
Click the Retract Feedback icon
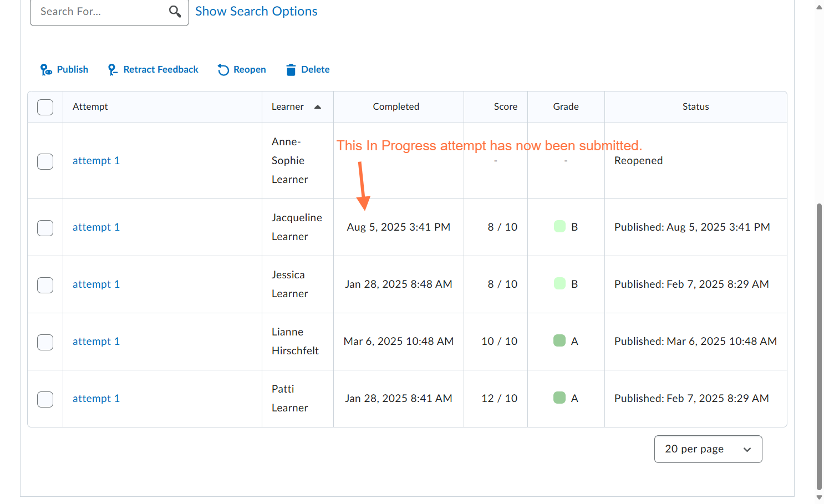click(113, 70)
